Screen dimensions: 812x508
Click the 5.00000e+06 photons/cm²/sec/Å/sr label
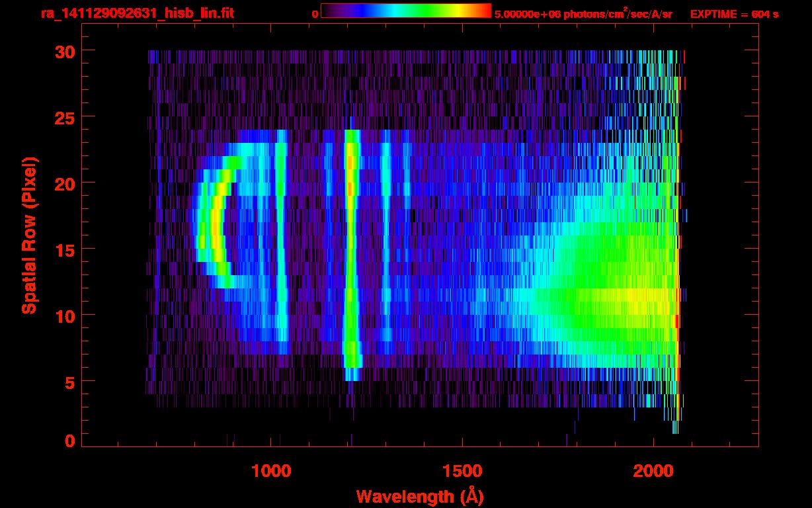click(x=583, y=14)
